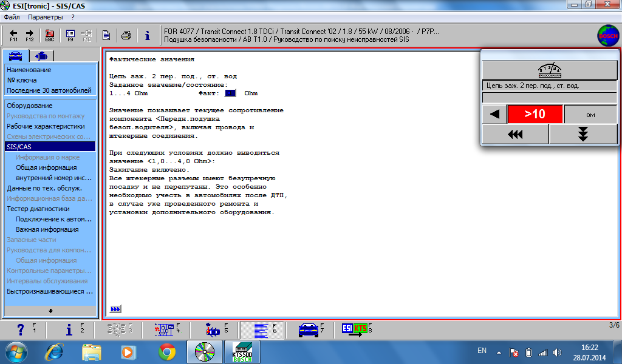Open the Параметры menu
This screenshot has height=364, width=622.
pos(45,17)
